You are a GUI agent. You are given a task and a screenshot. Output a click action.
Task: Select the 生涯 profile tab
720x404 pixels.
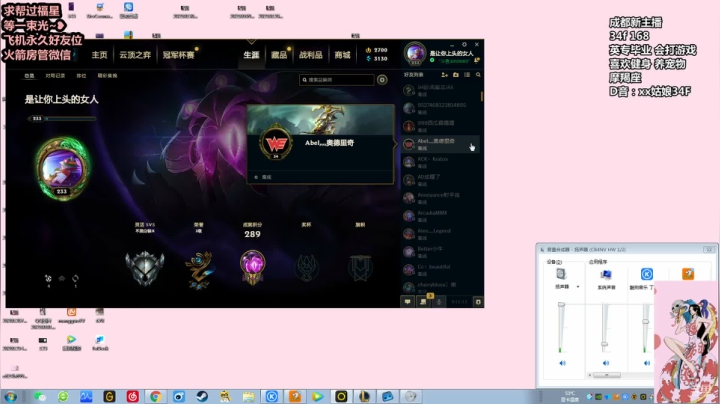click(251, 55)
